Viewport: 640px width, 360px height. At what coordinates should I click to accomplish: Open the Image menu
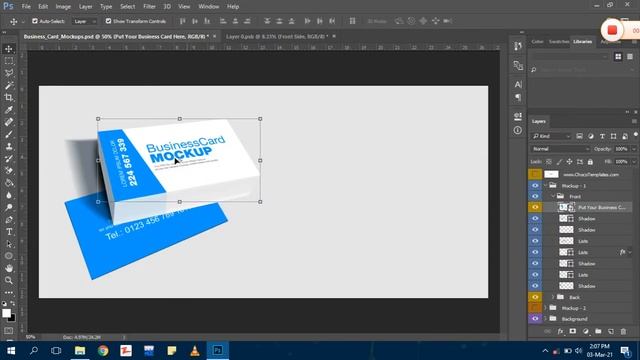(x=63, y=7)
